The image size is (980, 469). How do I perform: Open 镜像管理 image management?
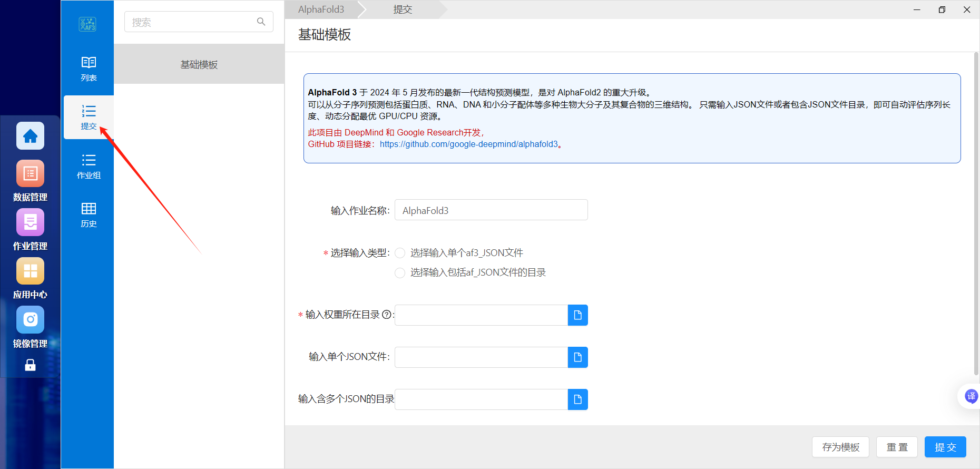pos(30,328)
